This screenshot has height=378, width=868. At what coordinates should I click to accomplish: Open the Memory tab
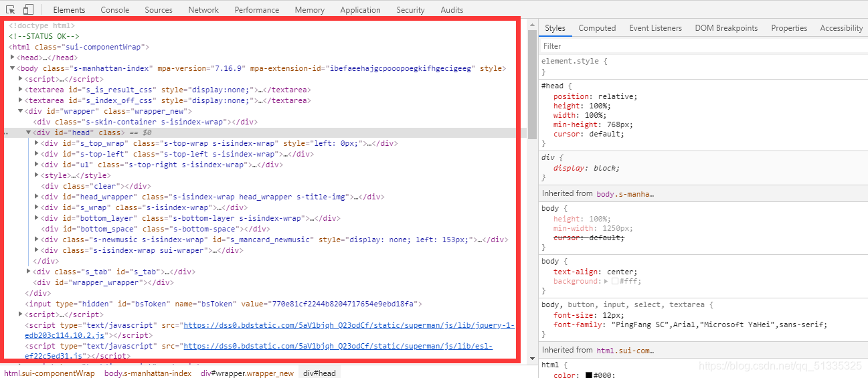[309, 10]
